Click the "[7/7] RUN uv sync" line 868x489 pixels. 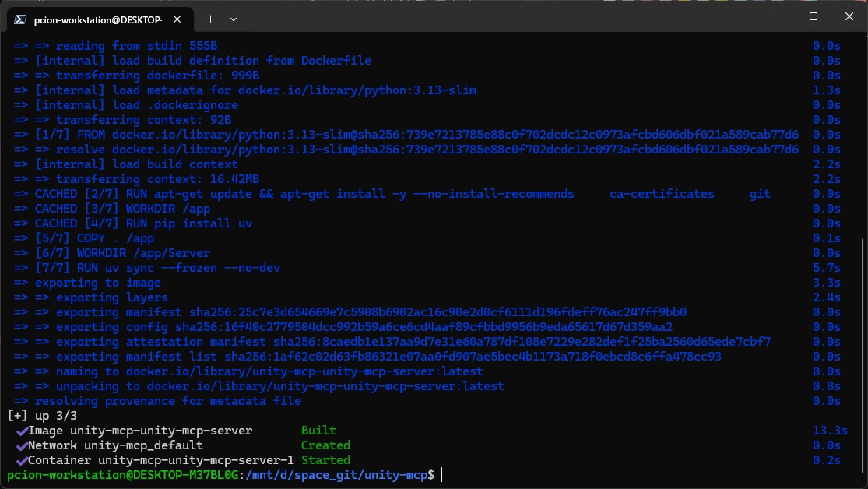point(157,268)
